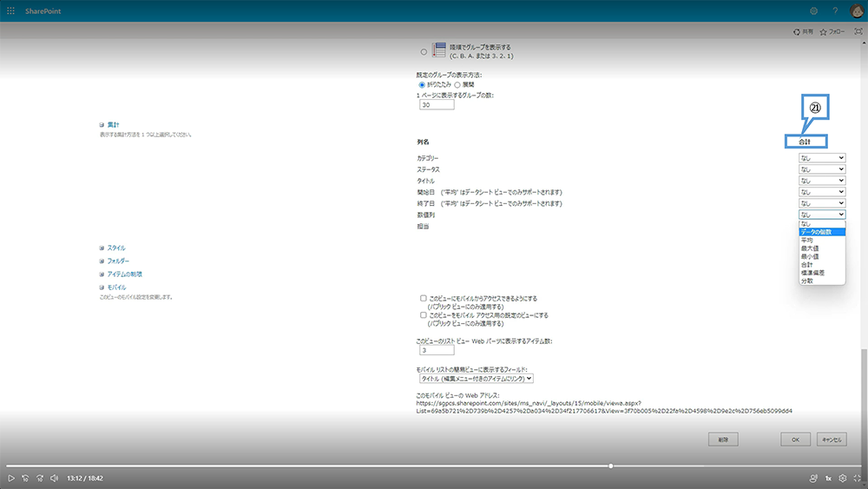Click the video progress bar handle
This screenshot has height=489, width=868.
coord(610,466)
